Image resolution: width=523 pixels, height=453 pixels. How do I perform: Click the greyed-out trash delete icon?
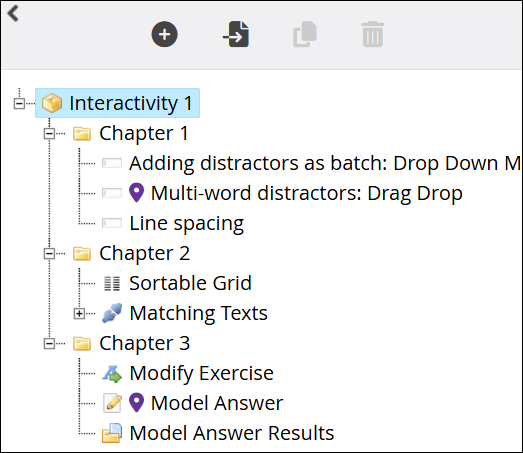click(373, 34)
